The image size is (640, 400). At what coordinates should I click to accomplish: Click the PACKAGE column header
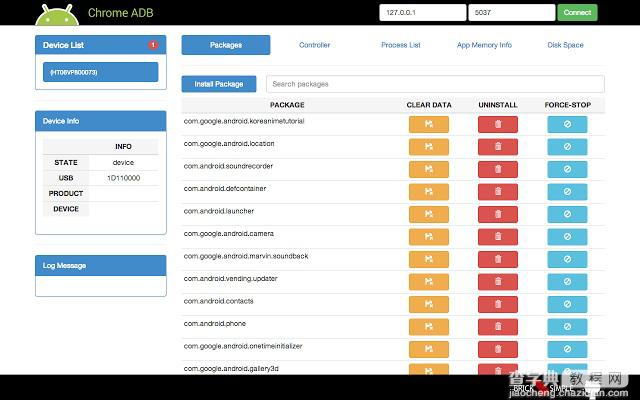tap(287, 105)
